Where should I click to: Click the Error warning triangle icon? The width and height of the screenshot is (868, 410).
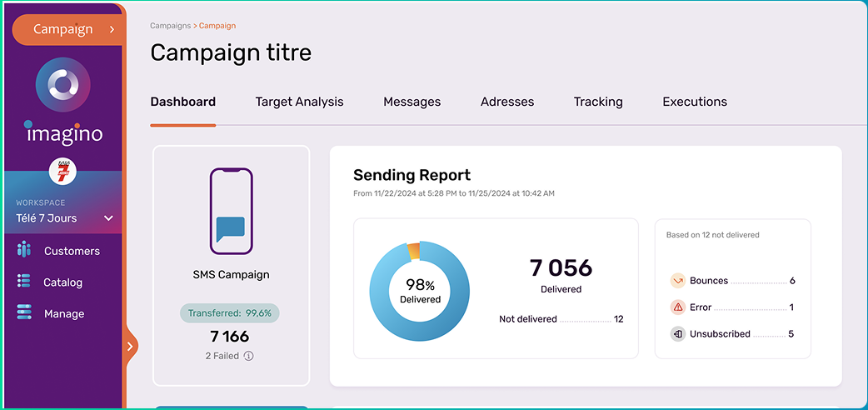coord(678,307)
